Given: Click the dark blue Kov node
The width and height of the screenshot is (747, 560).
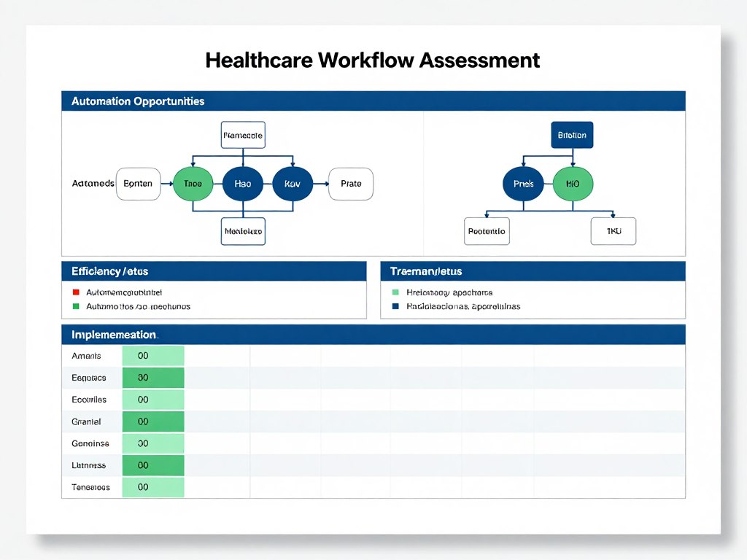Looking at the screenshot, I should point(293,184).
